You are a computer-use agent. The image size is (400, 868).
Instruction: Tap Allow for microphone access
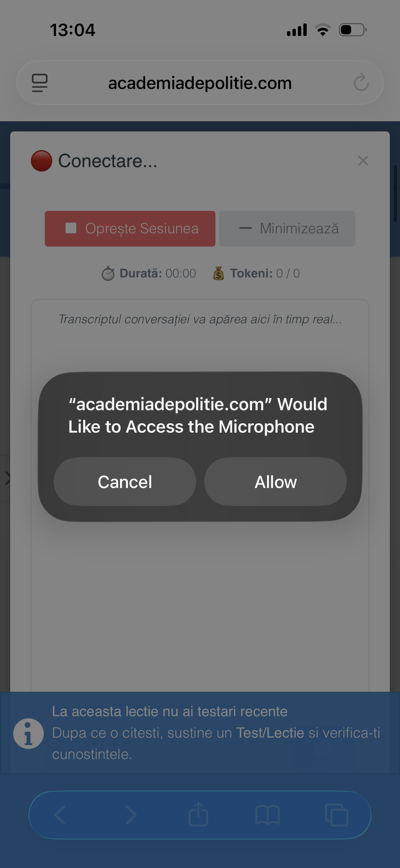275,482
